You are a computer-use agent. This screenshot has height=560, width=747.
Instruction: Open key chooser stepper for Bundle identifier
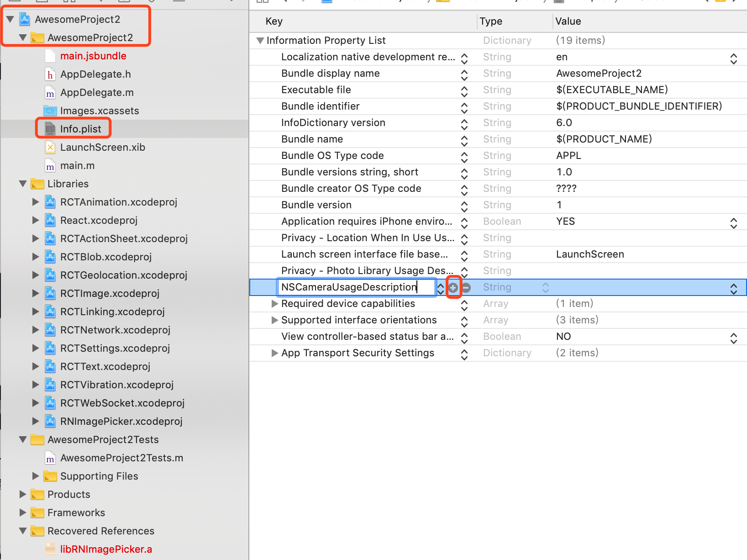464,108
